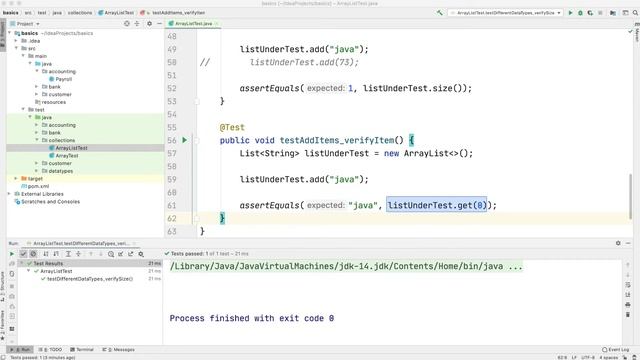This screenshot has height=360, width=640.
Task: Select pom.xml in project tree
Action: coord(35,186)
